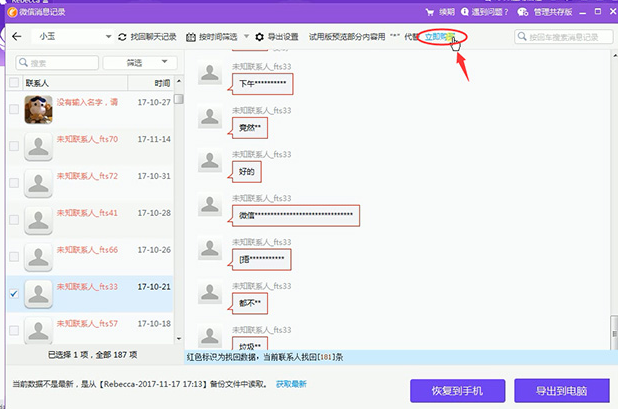The image size is (618, 409).
Task: Click the avatar of 未知联系人_fts66
Action: (38, 257)
